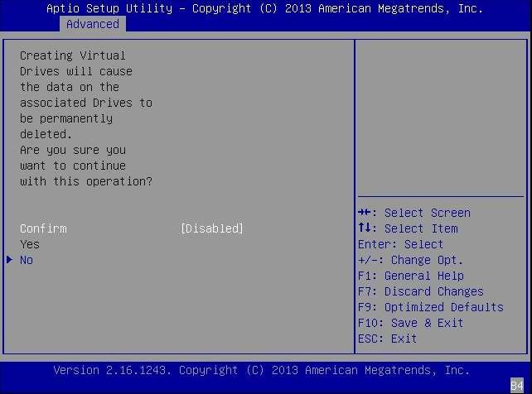The width and height of the screenshot is (532, 394).
Task: Click the B4 code in the corner
Action: tap(517, 386)
